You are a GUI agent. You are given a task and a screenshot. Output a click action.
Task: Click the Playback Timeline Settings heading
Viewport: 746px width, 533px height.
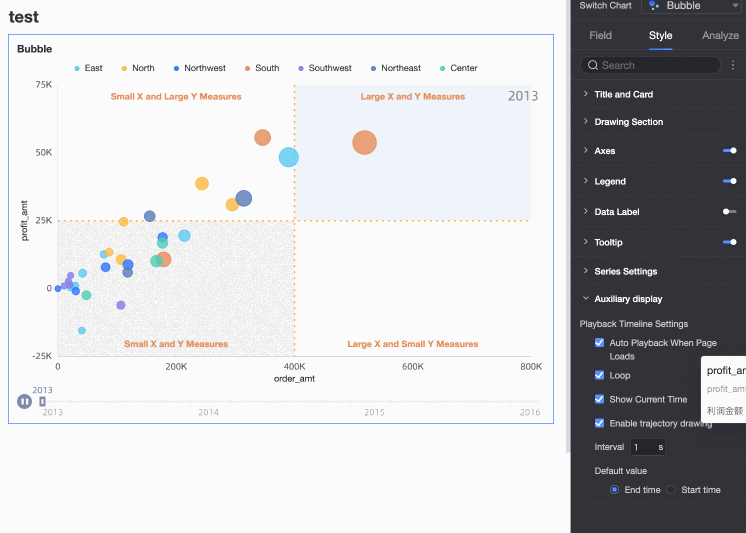click(634, 324)
